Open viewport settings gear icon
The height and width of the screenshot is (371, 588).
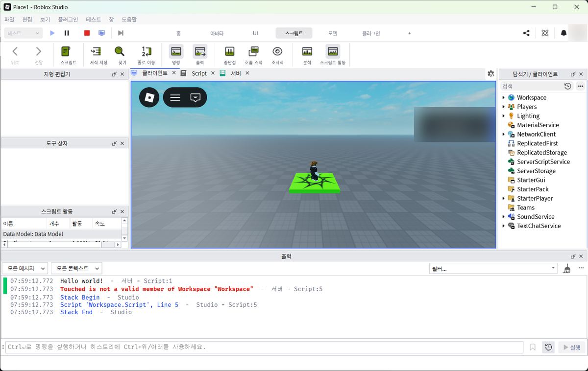pyautogui.click(x=490, y=73)
